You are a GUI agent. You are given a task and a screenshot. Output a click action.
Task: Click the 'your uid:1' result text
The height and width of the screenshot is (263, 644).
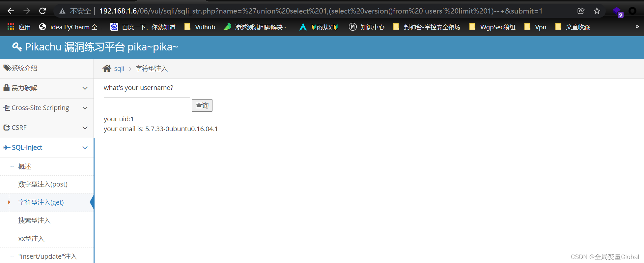(119, 119)
